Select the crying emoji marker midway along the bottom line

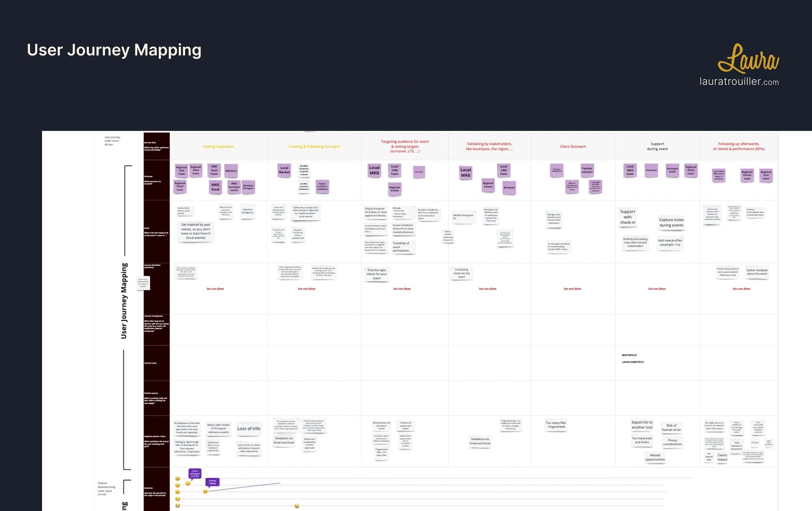point(297,506)
